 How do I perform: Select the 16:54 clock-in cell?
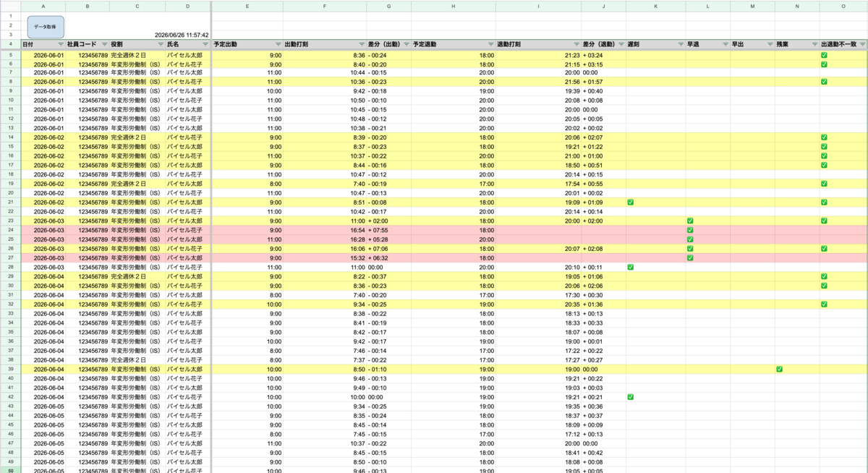pos(325,230)
